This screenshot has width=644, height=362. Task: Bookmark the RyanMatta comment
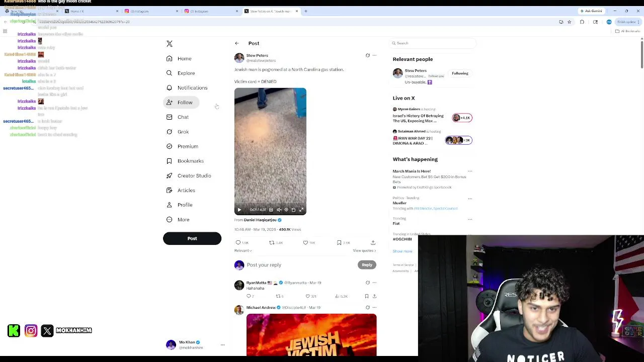pyautogui.click(x=367, y=296)
